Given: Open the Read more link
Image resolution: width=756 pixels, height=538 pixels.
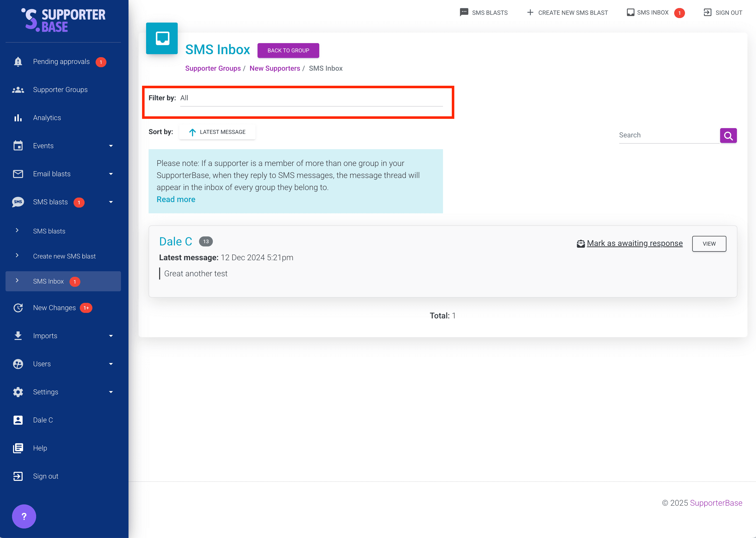Looking at the screenshot, I should tap(176, 200).
